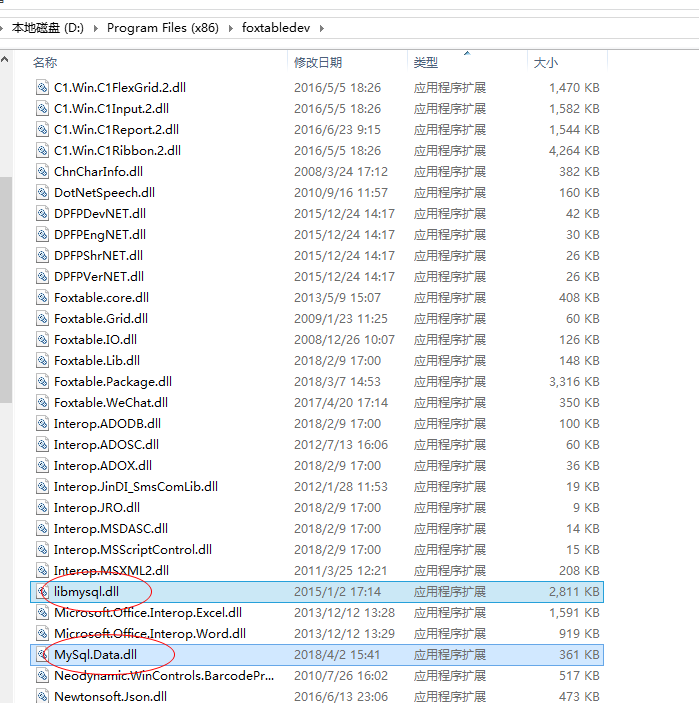Click the 3,316 KB size of Foxtable.Package.dll
699x703 pixels.
click(x=574, y=382)
